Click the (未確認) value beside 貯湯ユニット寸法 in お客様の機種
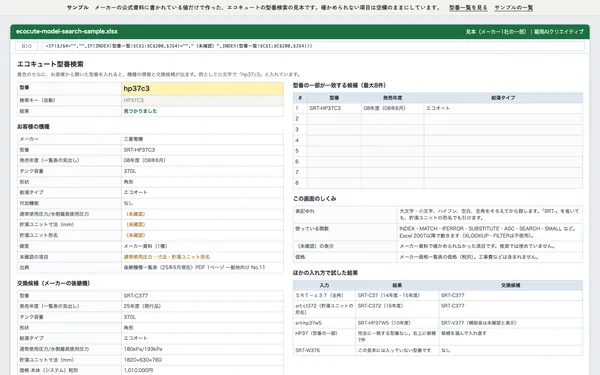 click(202, 224)
